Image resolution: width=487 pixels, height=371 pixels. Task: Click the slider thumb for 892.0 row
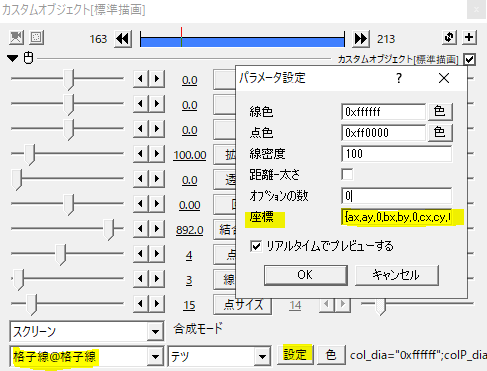(x=109, y=230)
